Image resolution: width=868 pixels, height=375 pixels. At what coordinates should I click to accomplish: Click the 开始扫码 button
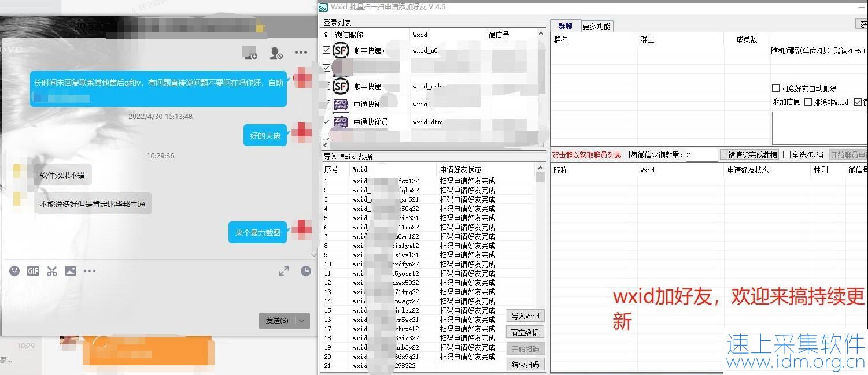point(525,348)
